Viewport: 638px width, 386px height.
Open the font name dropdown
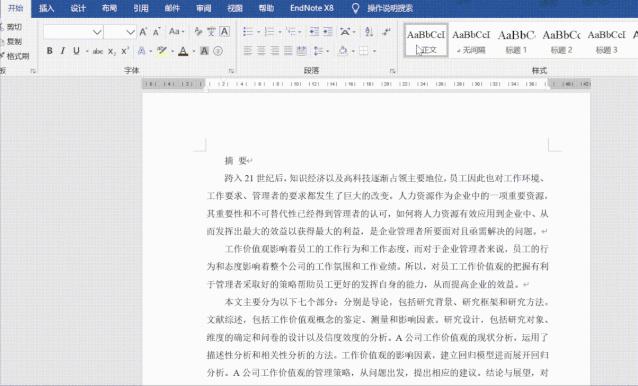(x=97, y=32)
